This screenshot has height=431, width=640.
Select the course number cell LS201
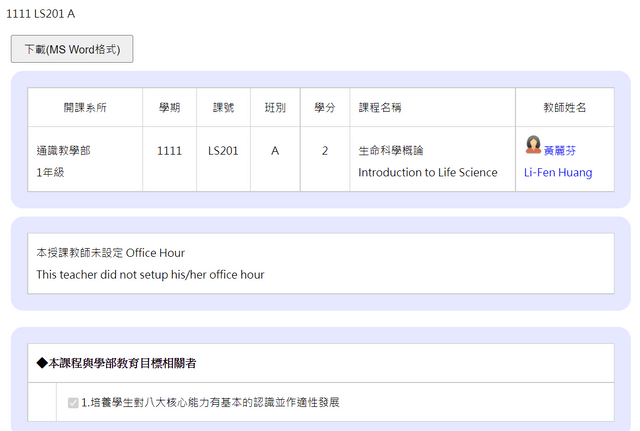[x=223, y=151]
